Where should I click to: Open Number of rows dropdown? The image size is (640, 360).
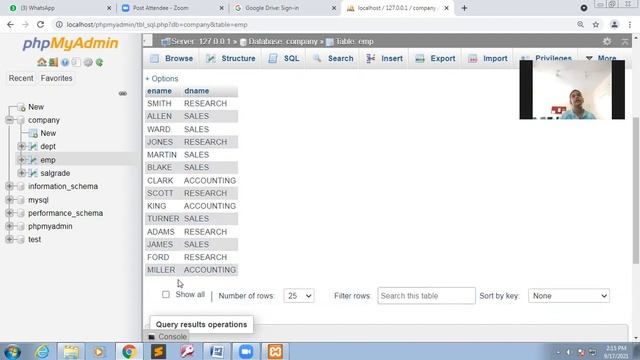click(x=299, y=296)
